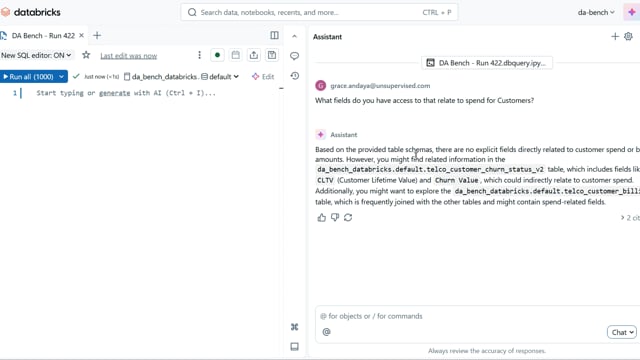Start a new Assistant chat thread

[x=615, y=36]
